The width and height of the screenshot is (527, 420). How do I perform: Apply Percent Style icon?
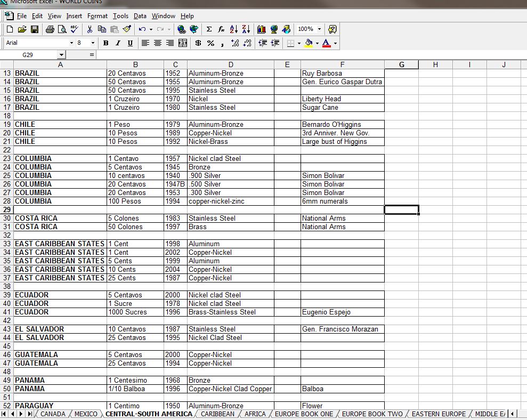[x=210, y=43]
